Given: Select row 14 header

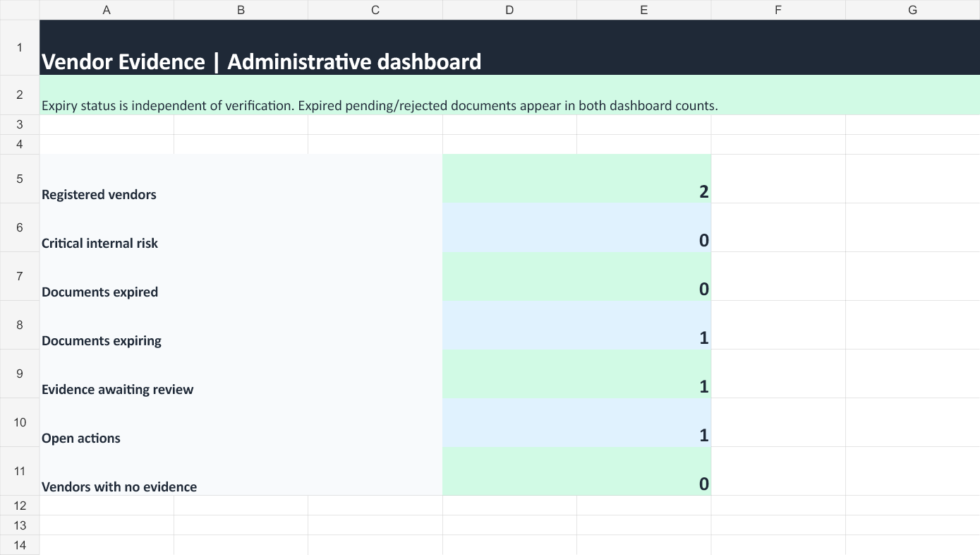Looking at the screenshot, I should pyautogui.click(x=20, y=545).
